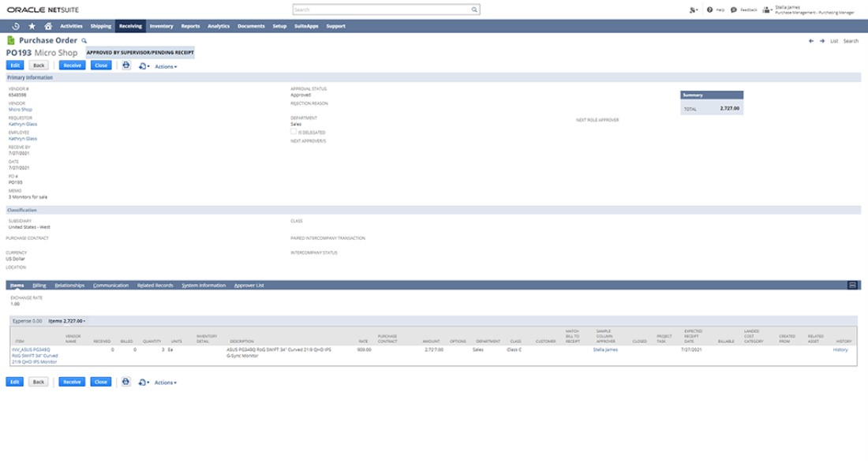
Task: Switch to the Billing subtab
Action: pyautogui.click(x=39, y=285)
